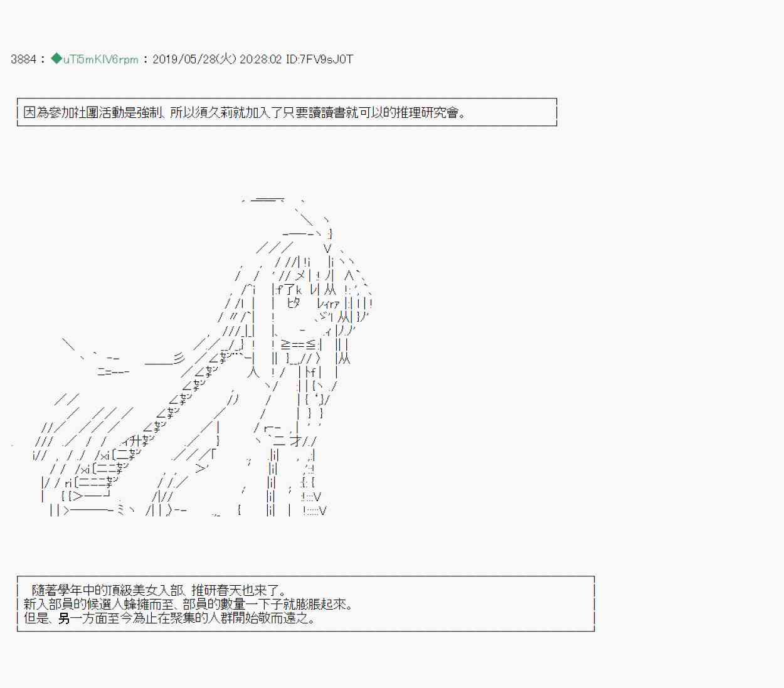Click the ミ symbol at the drawing's bottom
Image resolution: width=784 pixels, height=688 pixels.
(121, 511)
